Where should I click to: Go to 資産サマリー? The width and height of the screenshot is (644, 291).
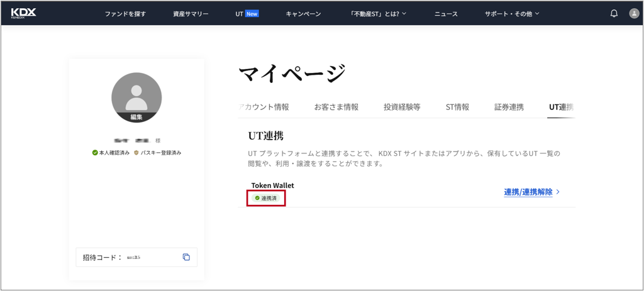pos(191,14)
